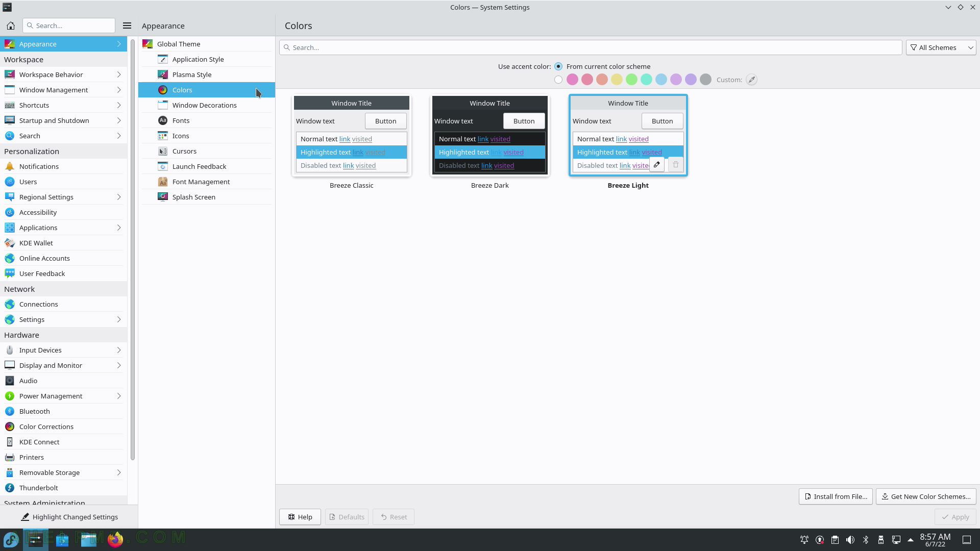Open the file manager from the taskbar

pyautogui.click(x=89, y=539)
